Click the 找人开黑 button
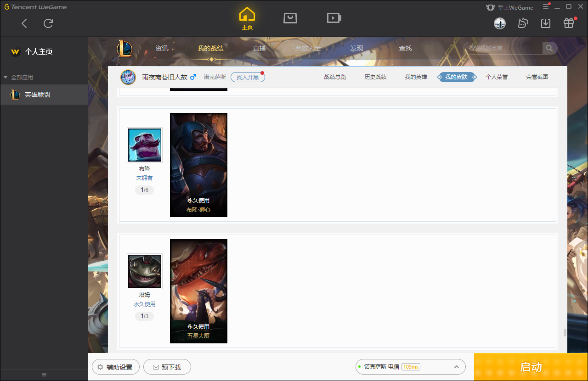The height and width of the screenshot is (381, 588). (248, 77)
